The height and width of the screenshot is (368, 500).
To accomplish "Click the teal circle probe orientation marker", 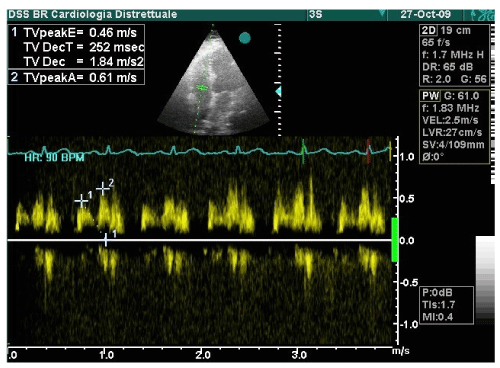I will tap(245, 38).
